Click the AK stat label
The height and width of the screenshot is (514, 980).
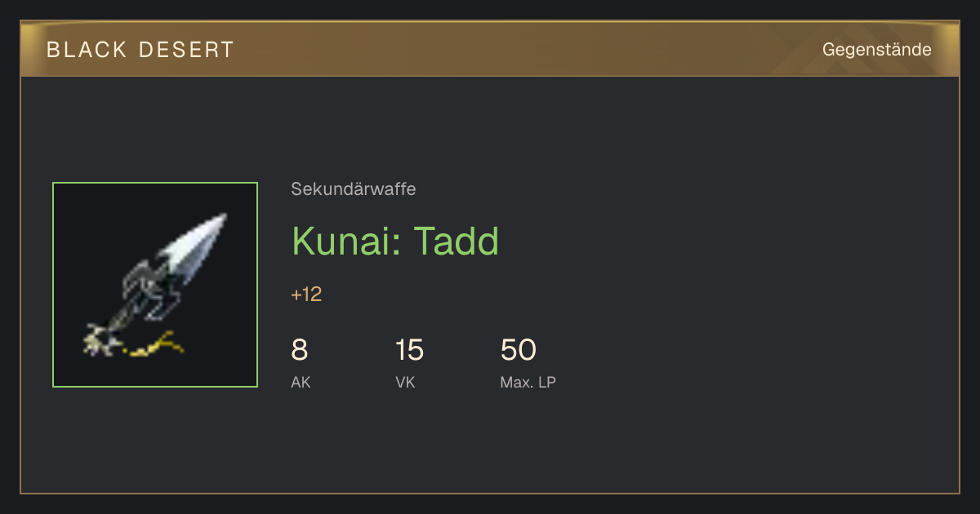tap(301, 382)
